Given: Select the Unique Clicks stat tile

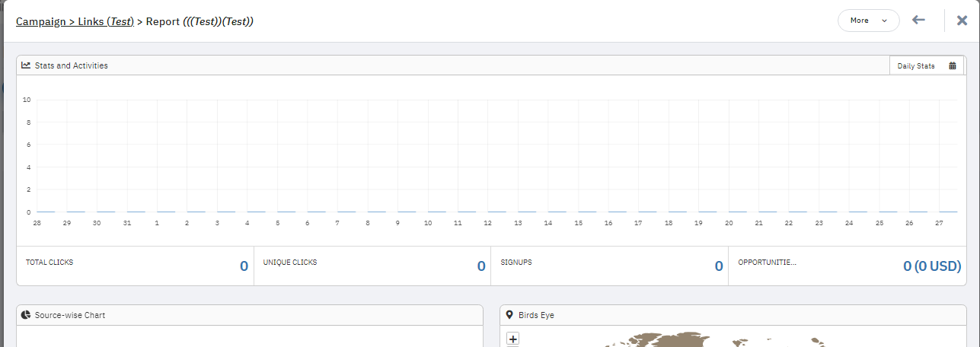Looking at the screenshot, I should point(372,266).
